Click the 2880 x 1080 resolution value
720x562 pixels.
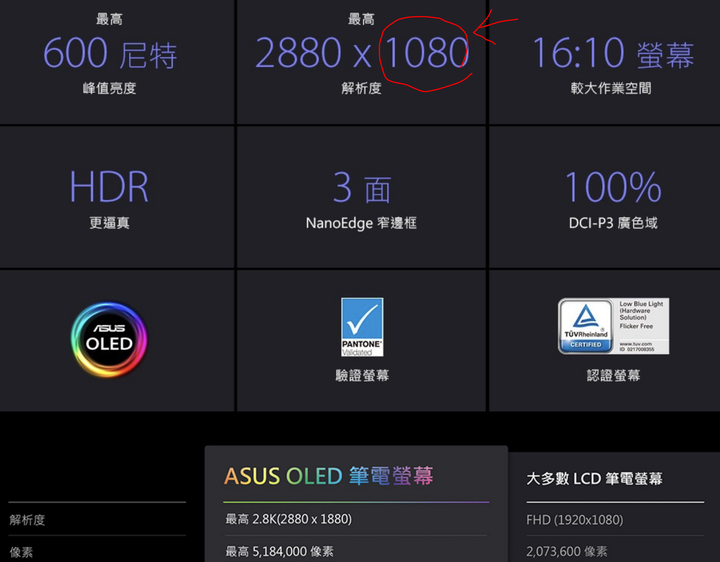(362, 53)
